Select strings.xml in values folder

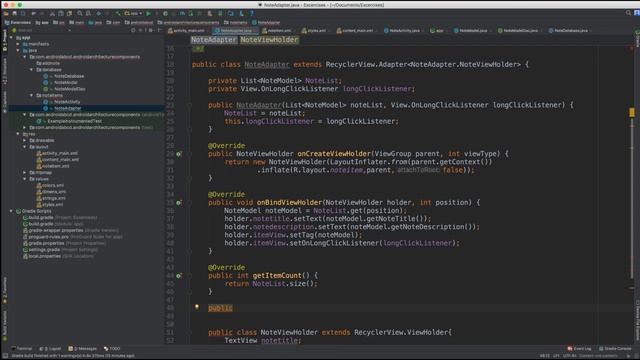point(53,198)
